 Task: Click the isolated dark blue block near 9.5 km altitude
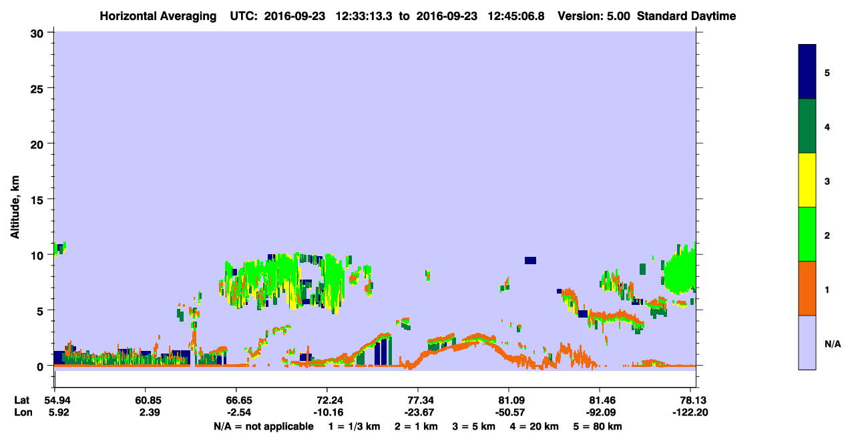pos(530,260)
